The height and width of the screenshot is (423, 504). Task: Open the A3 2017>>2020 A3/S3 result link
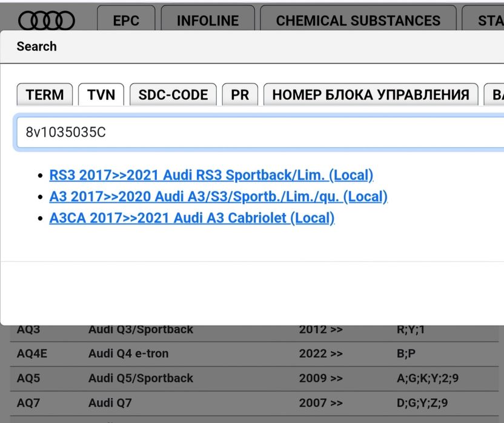[x=218, y=197]
